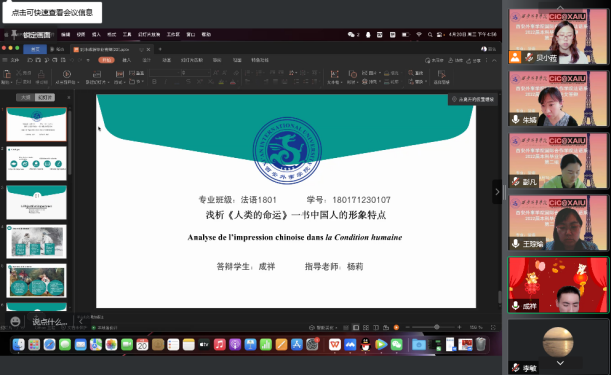Open the WPS Office dock icon

(x=334, y=344)
